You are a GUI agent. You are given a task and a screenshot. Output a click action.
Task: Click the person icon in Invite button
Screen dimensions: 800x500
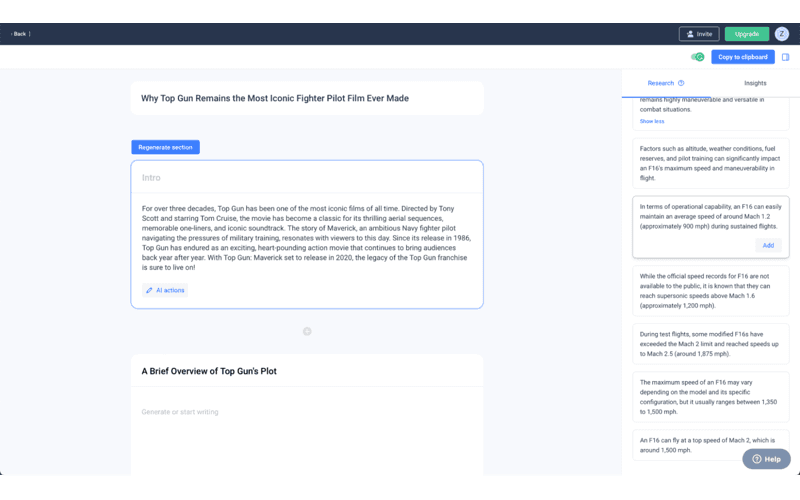click(x=690, y=34)
